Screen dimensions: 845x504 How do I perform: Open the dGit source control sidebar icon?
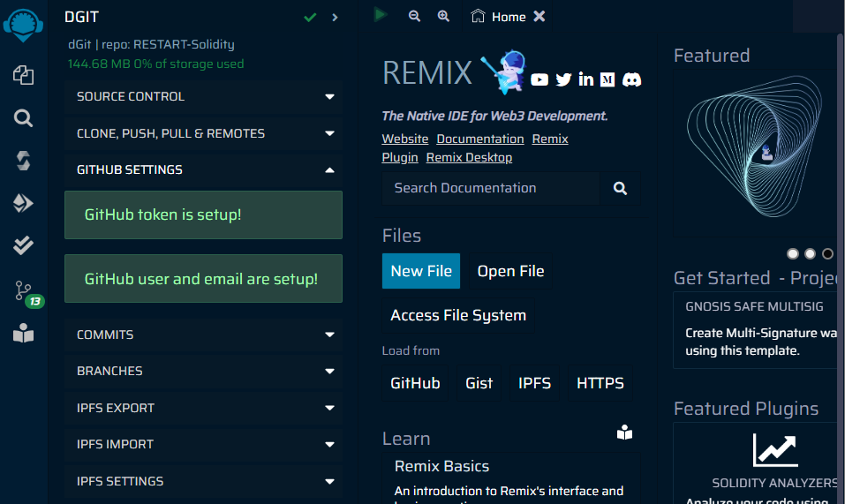[x=23, y=290]
